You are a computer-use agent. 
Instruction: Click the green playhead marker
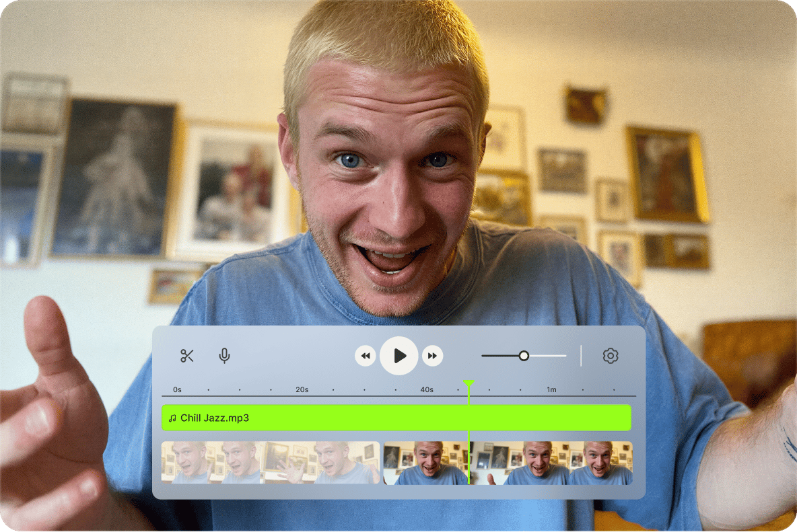[469, 384]
